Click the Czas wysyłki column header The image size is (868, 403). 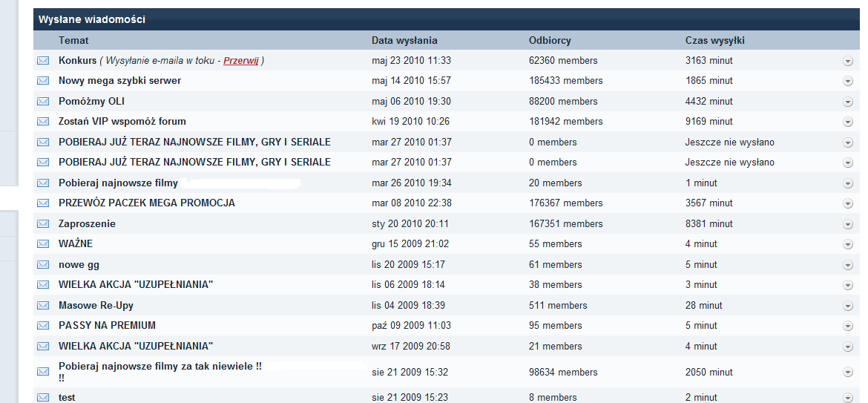714,40
